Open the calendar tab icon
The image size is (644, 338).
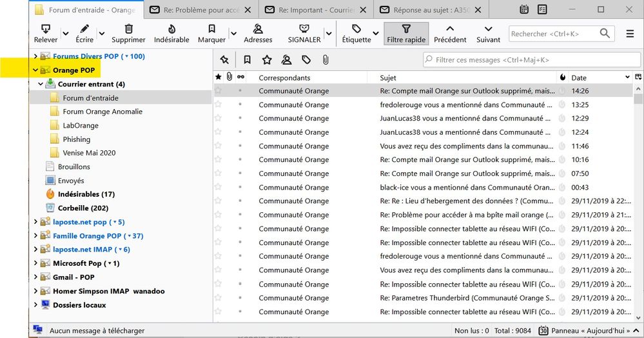pyautogui.click(x=524, y=10)
